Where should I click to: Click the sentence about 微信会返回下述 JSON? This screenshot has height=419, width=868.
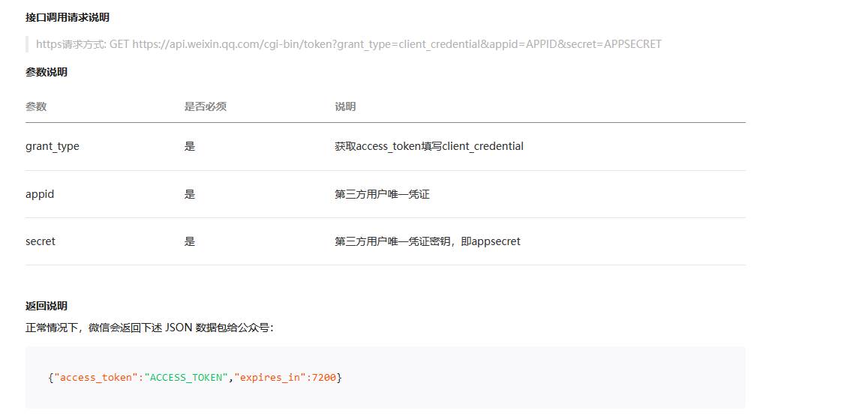point(149,328)
